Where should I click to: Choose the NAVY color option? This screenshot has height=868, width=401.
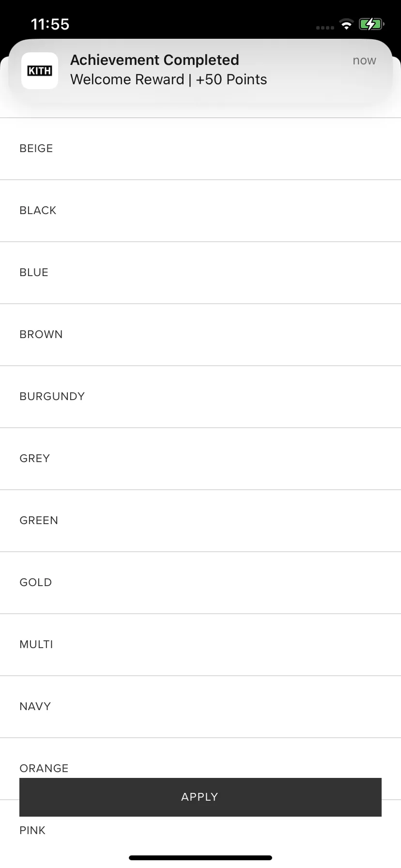coord(200,707)
